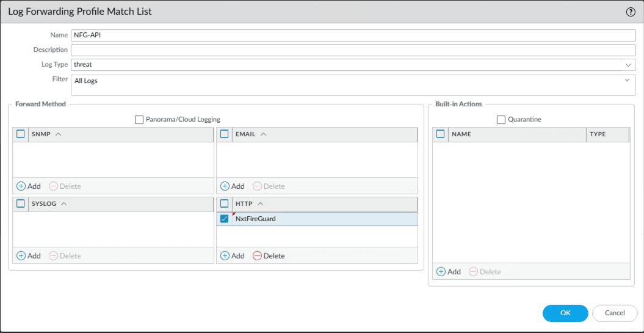Sort the SNMP column with its arrow
This screenshot has width=644, height=333.
coord(59,134)
